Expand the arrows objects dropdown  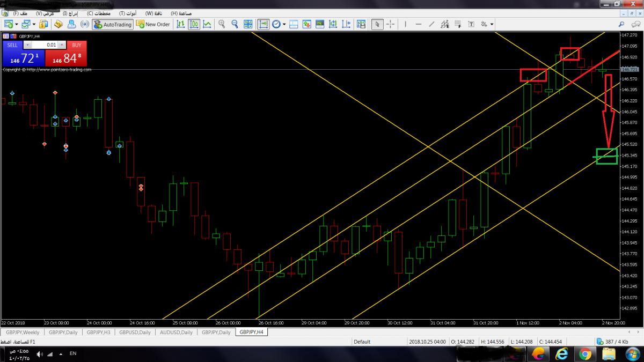pos(492,24)
